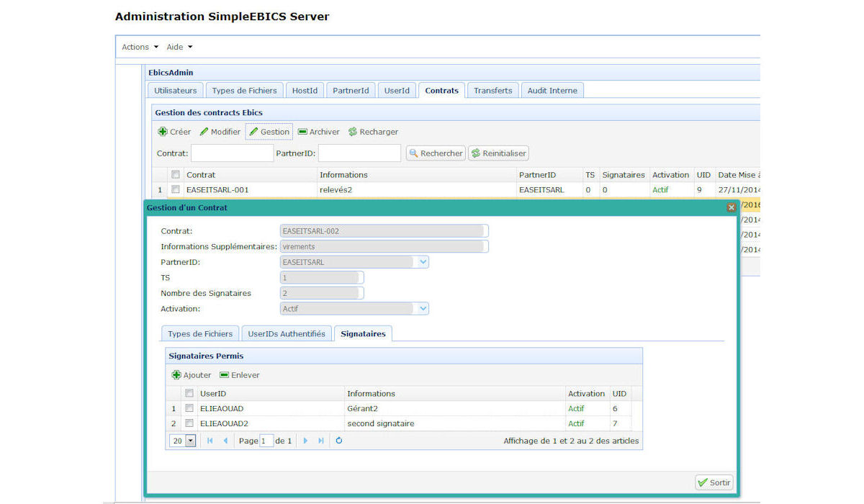
Task: Click the Rechercher search button
Action: [436, 153]
